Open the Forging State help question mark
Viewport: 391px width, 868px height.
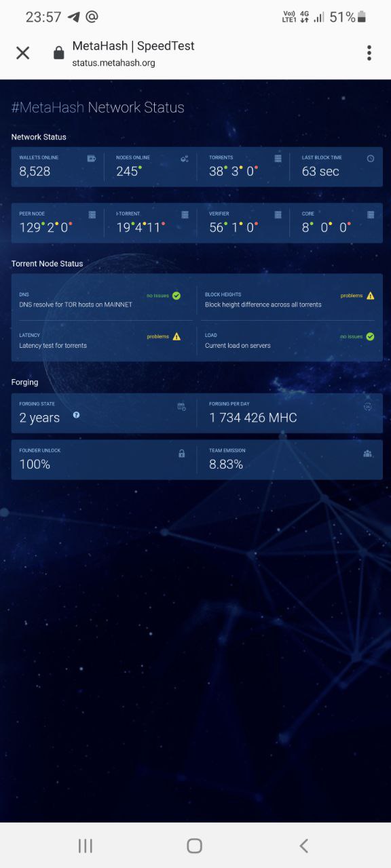[76, 415]
